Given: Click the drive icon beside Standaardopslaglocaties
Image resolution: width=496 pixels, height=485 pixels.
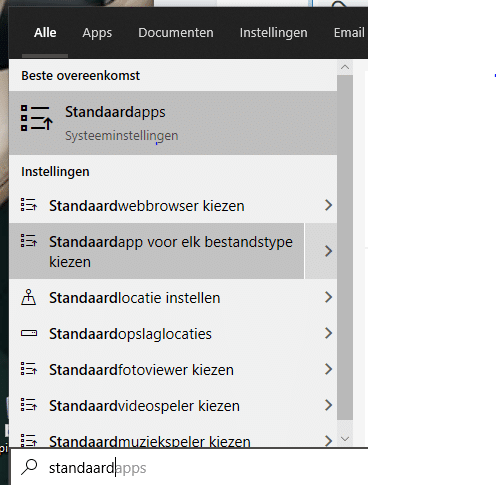Looking at the screenshot, I should pos(29,333).
